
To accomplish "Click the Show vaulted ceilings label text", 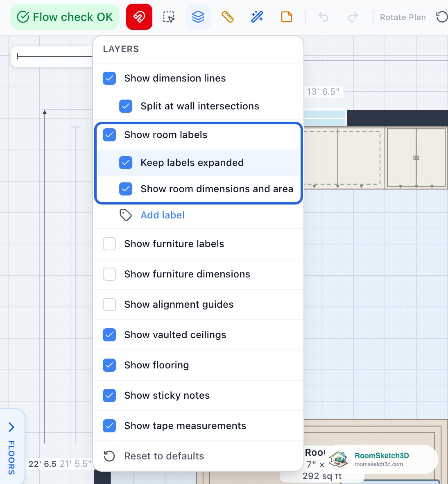I will pyautogui.click(x=175, y=335).
